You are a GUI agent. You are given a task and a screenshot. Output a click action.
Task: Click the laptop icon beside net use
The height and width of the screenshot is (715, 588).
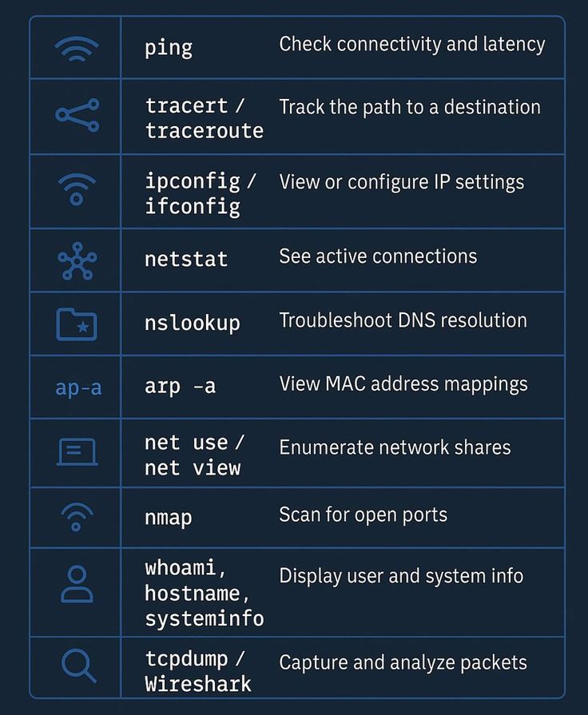tap(77, 452)
